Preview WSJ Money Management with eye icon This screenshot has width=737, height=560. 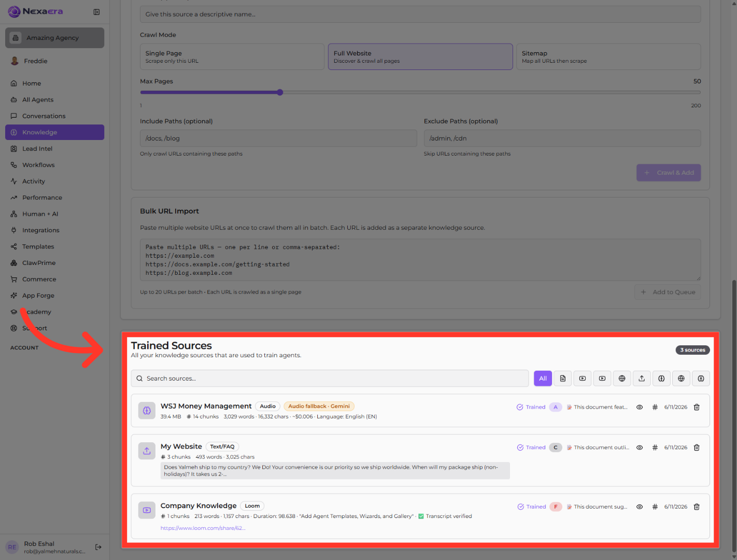click(640, 407)
